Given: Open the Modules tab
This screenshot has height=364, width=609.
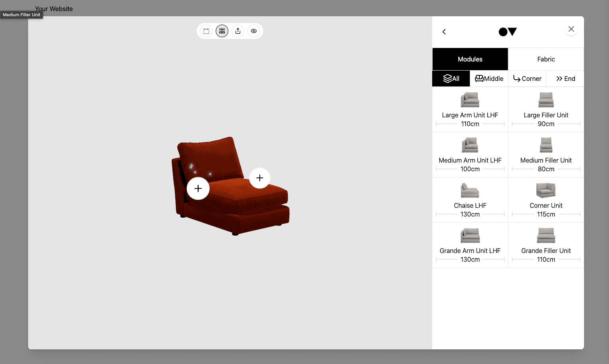Looking at the screenshot, I should tap(470, 59).
